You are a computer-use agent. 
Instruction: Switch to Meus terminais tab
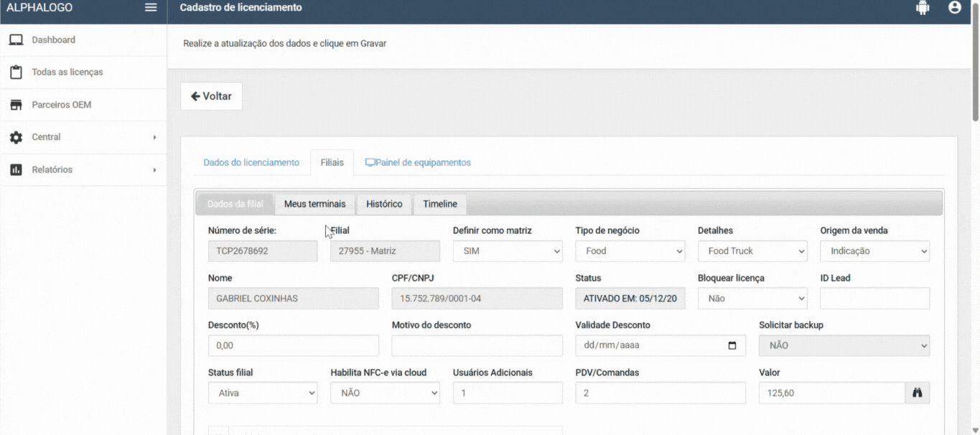314,204
